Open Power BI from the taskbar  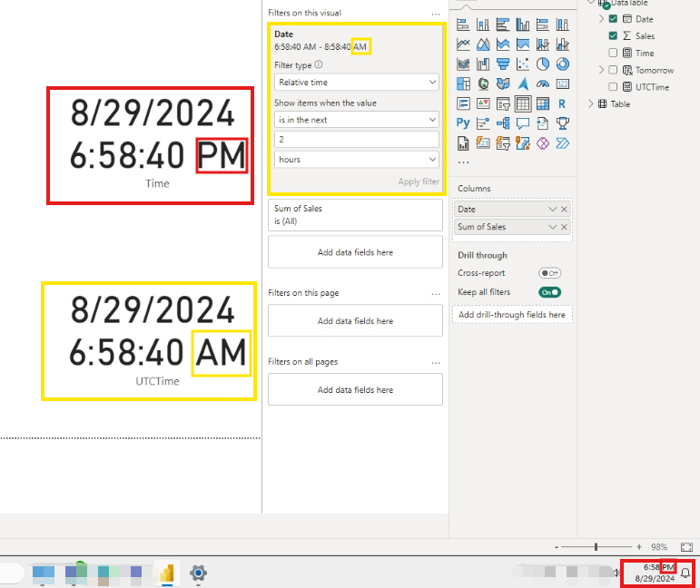point(167,573)
